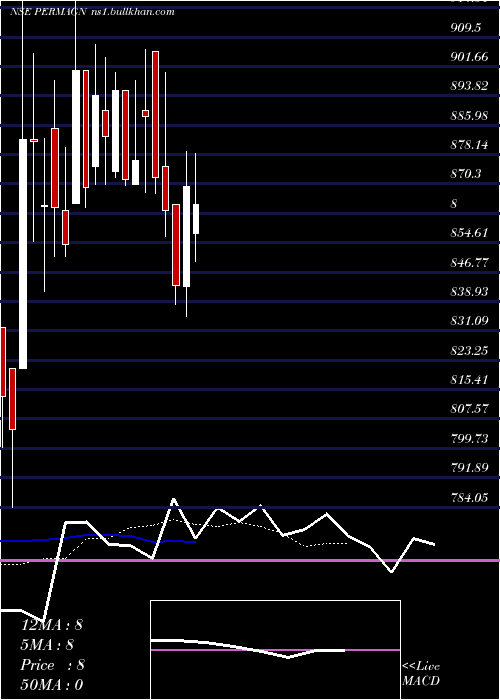Click the 791.89 price axis label
500x700 pixels.
pyautogui.click(x=469, y=468)
